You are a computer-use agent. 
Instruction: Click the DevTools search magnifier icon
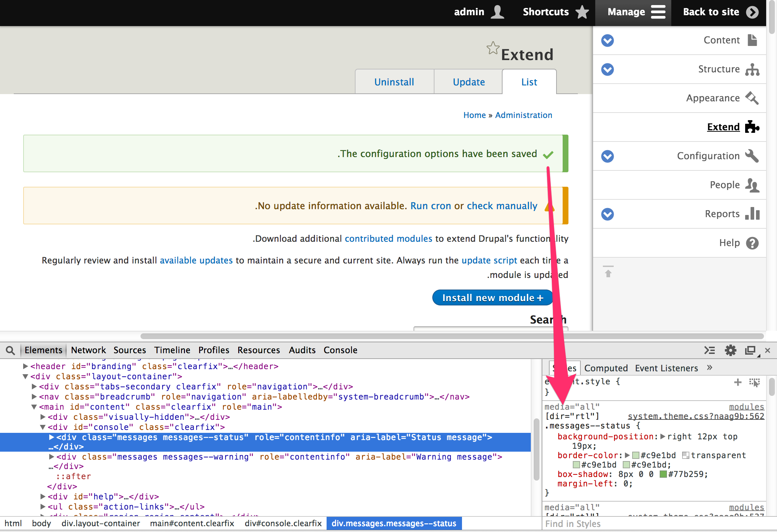pos(10,350)
